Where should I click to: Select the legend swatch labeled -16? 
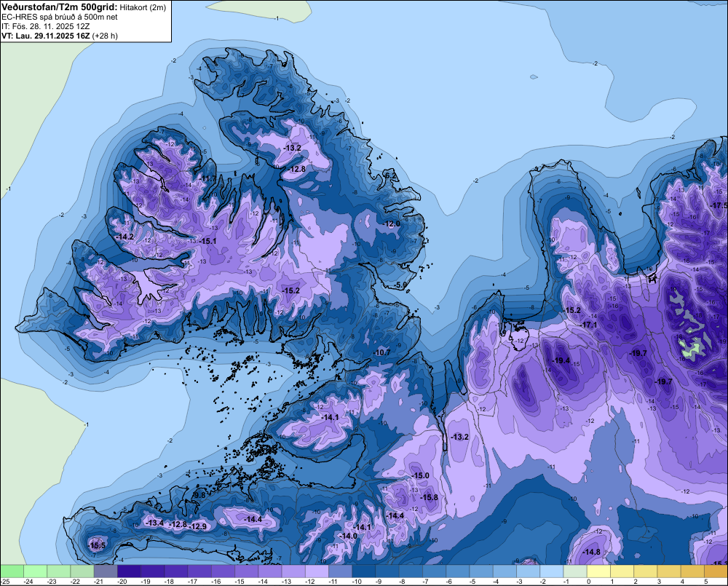(223, 571)
